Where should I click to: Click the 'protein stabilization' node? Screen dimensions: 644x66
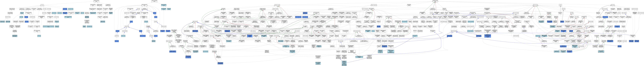point(305,17)
